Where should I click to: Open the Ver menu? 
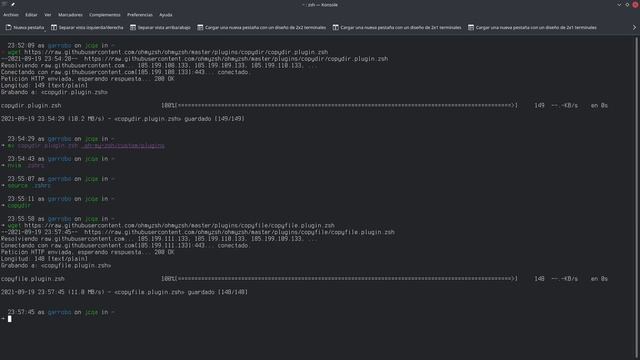48,15
